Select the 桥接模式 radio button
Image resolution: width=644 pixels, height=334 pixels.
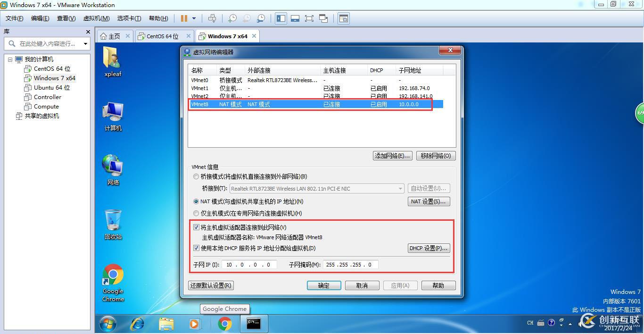tap(197, 176)
